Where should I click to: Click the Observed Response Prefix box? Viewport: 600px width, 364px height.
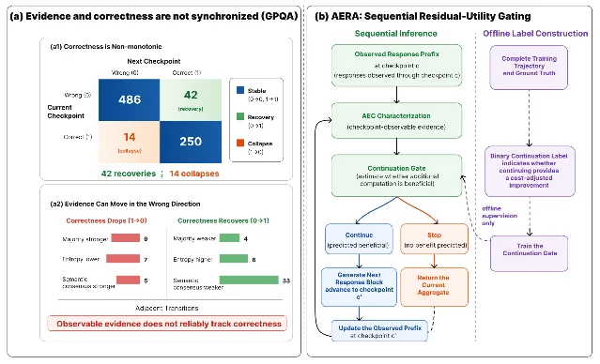[396, 65]
